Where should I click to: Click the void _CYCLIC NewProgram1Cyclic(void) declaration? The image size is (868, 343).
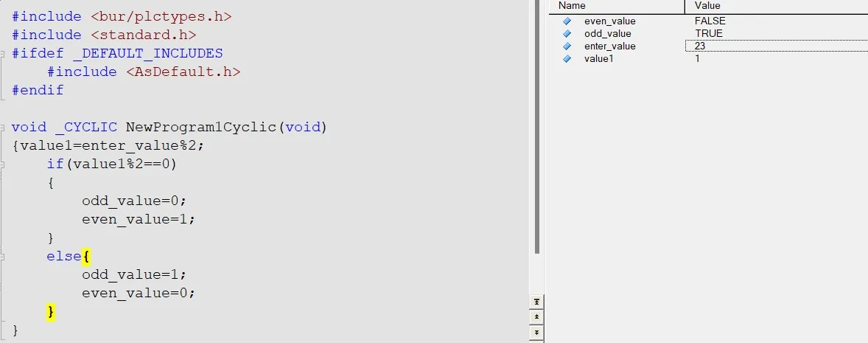click(169, 128)
